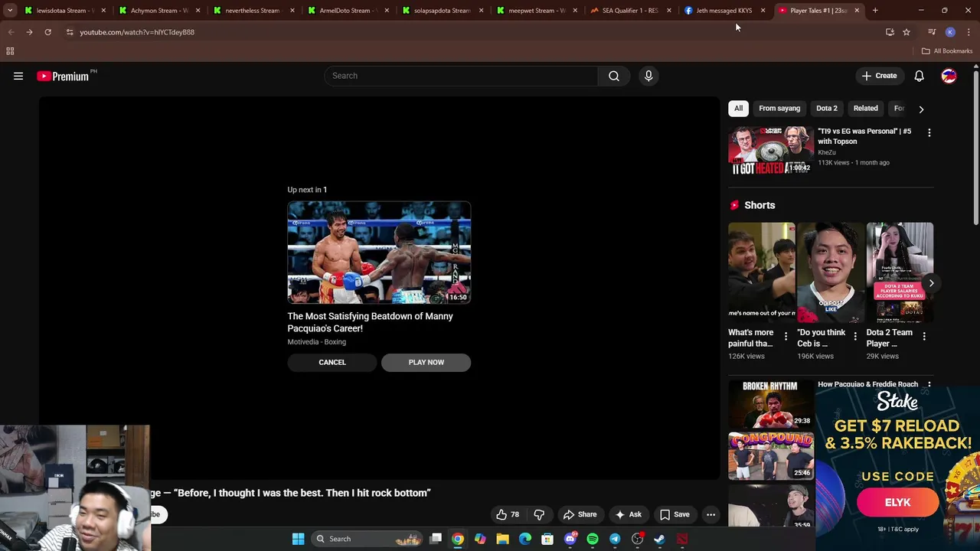The height and width of the screenshot is (551, 980).
Task: Open more actions ellipsis under the video
Action: 710,514
